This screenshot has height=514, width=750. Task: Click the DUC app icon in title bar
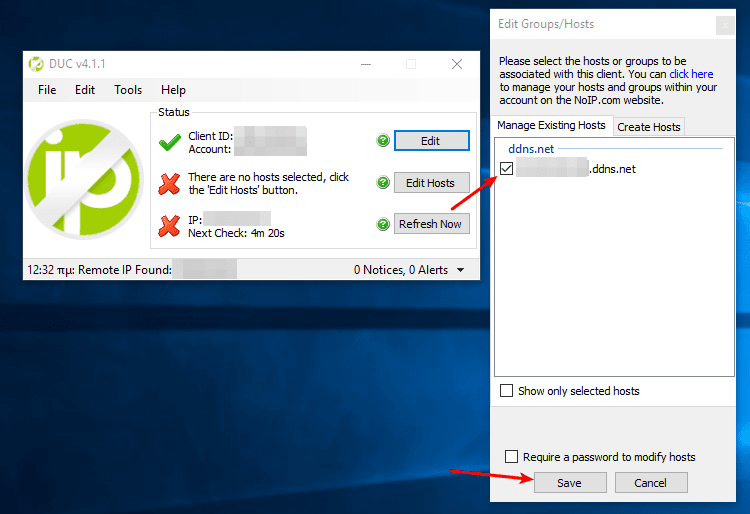click(x=36, y=64)
